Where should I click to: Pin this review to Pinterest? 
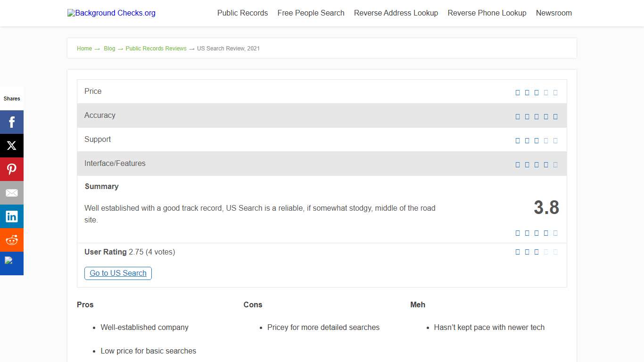click(12, 169)
